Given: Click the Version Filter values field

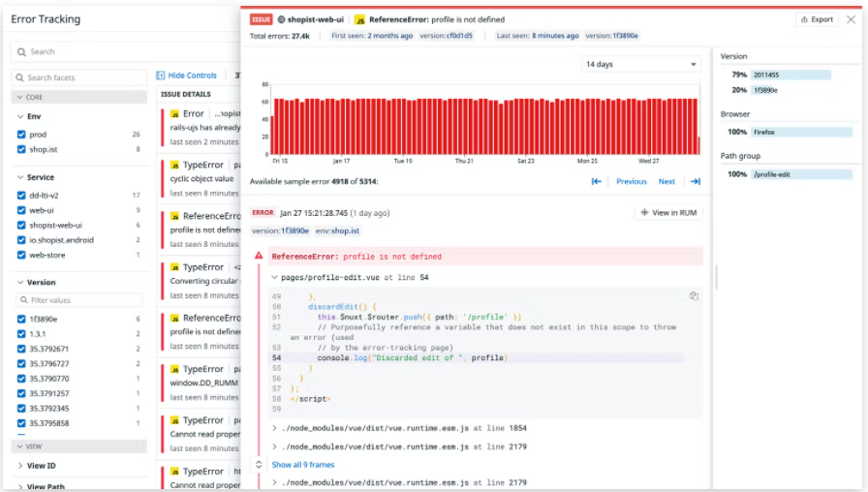Looking at the screenshot, I should [79, 300].
